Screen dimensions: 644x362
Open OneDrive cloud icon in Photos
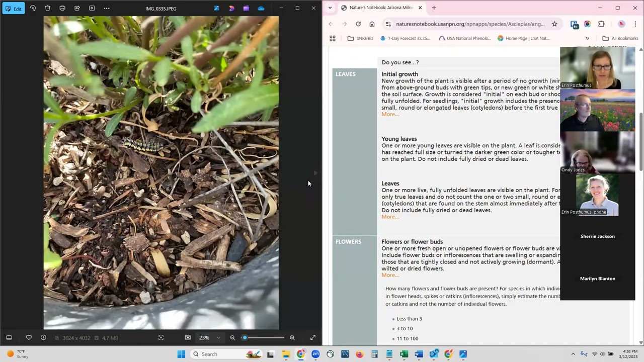(x=261, y=9)
